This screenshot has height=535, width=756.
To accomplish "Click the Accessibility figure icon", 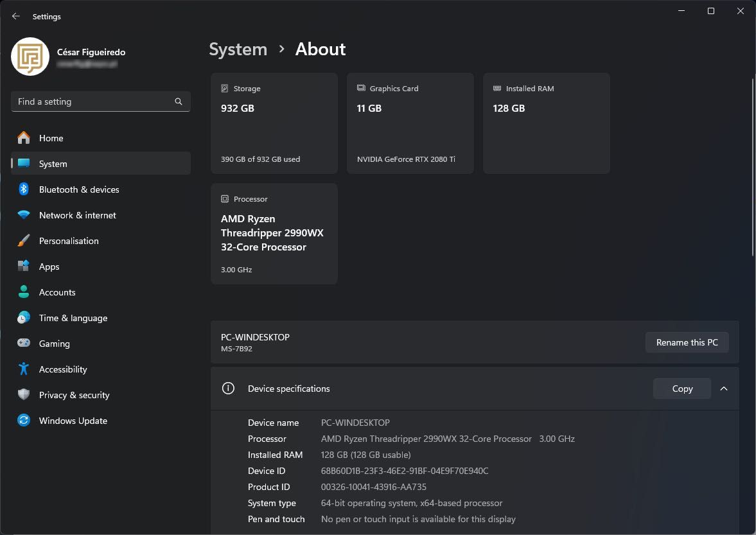I will [24, 369].
